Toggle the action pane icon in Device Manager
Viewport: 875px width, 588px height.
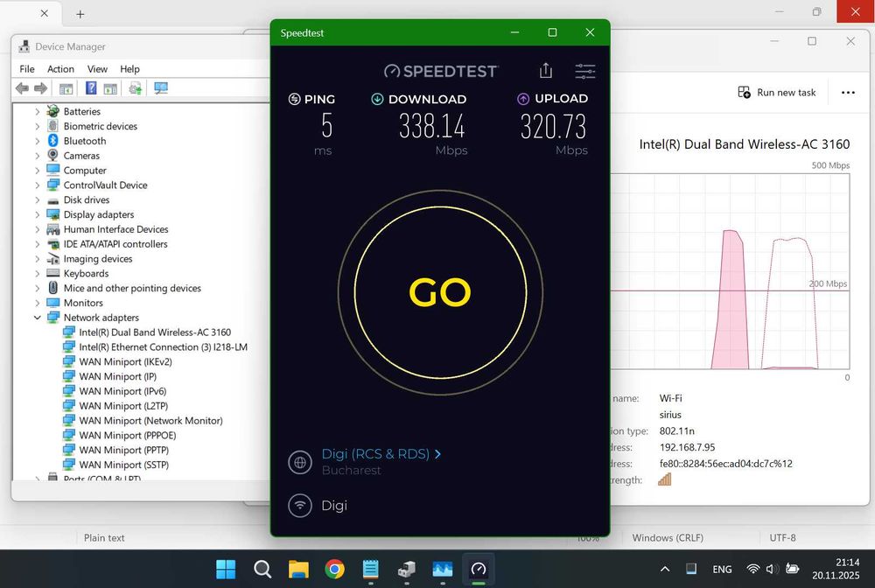110,88
